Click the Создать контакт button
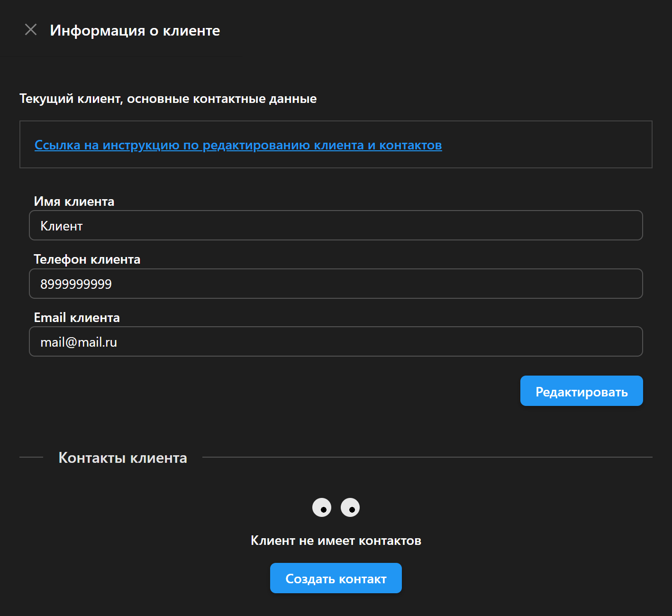Screen dimensions: 672x616 pyautogui.click(x=336, y=578)
